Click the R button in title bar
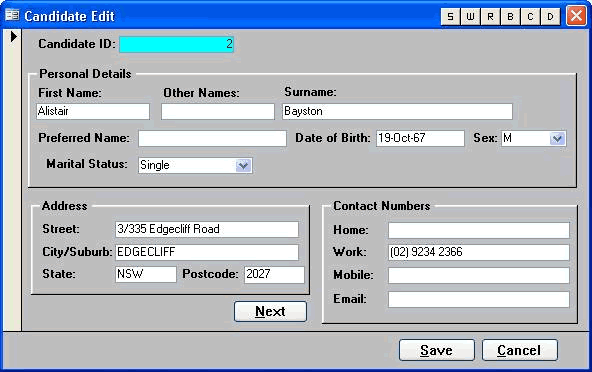 (x=490, y=17)
